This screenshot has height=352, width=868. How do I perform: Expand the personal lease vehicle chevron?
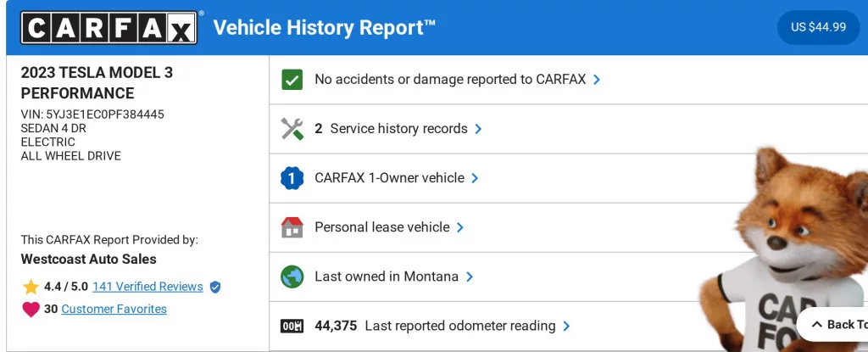(x=460, y=227)
